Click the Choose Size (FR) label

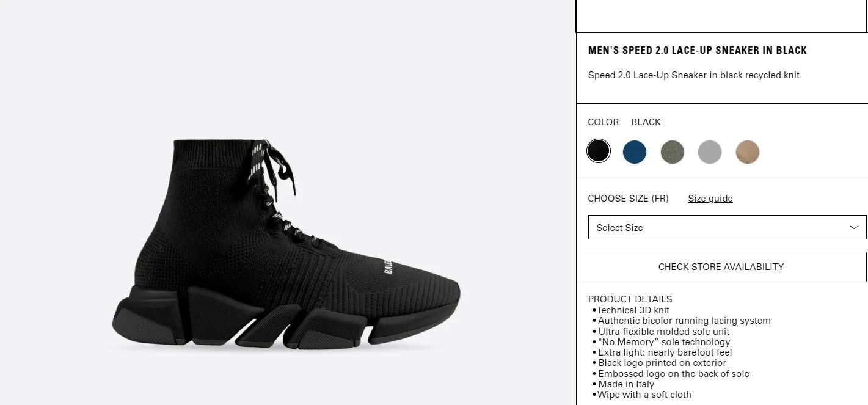(x=628, y=199)
